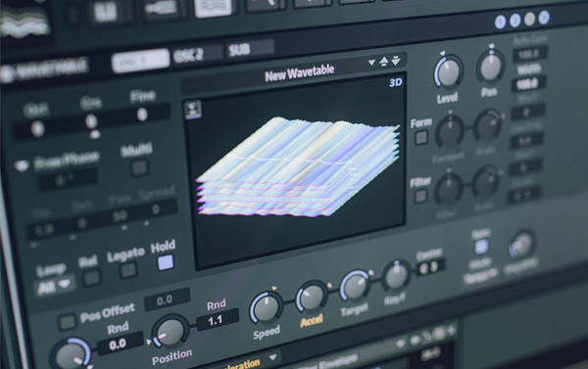Screen dimensions: 588x369
Task: Enable the Filter checkbox
Action: point(420,196)
